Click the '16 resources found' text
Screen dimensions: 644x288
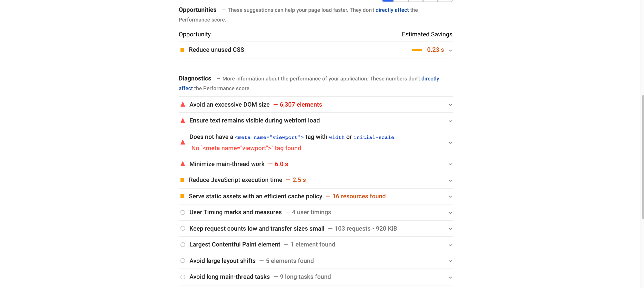(359, 196)
